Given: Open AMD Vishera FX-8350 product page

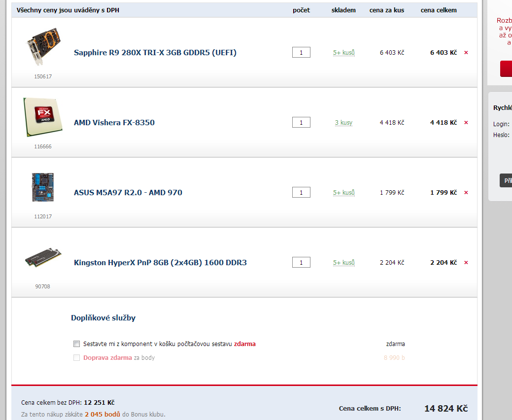Looking at the screenshot, I should [x=114, y=123].
